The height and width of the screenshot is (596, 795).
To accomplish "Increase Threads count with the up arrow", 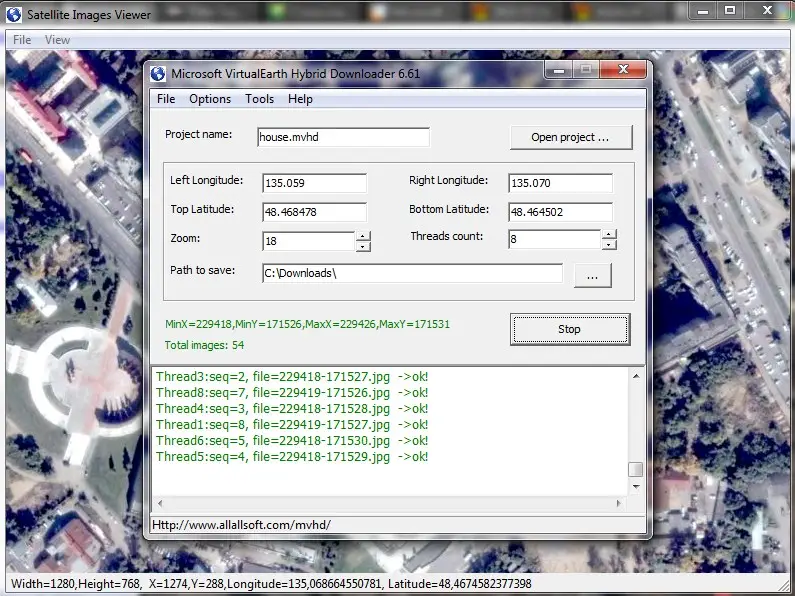I will click(x=609, y=234).
